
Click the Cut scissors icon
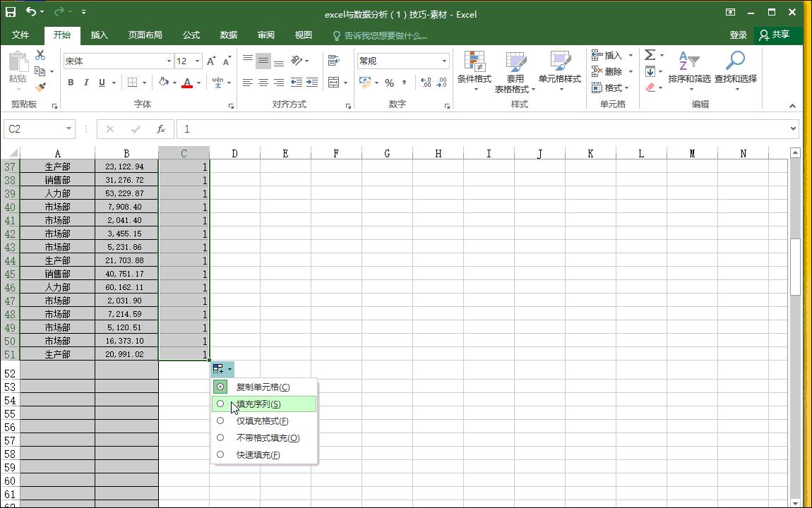click(x=40, y=55)
